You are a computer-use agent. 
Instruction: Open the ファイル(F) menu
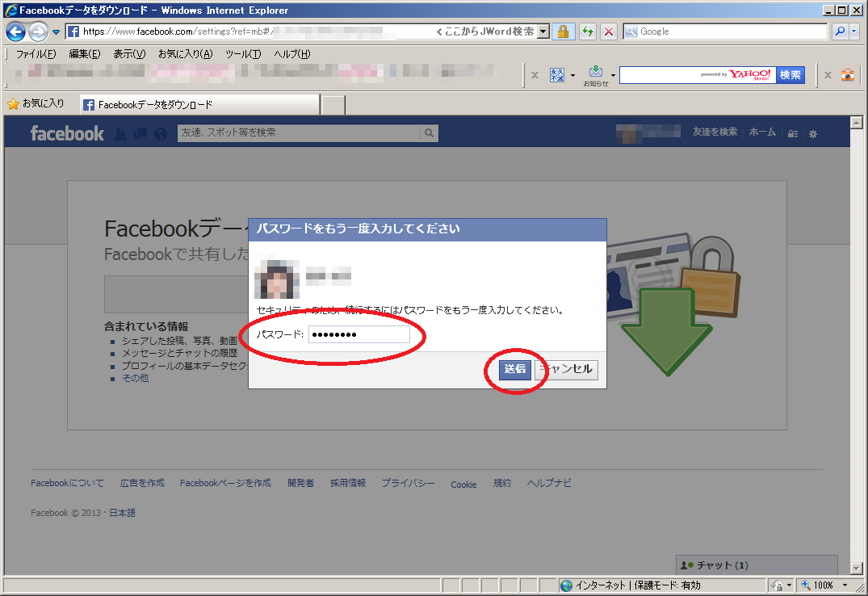point(36,54)
